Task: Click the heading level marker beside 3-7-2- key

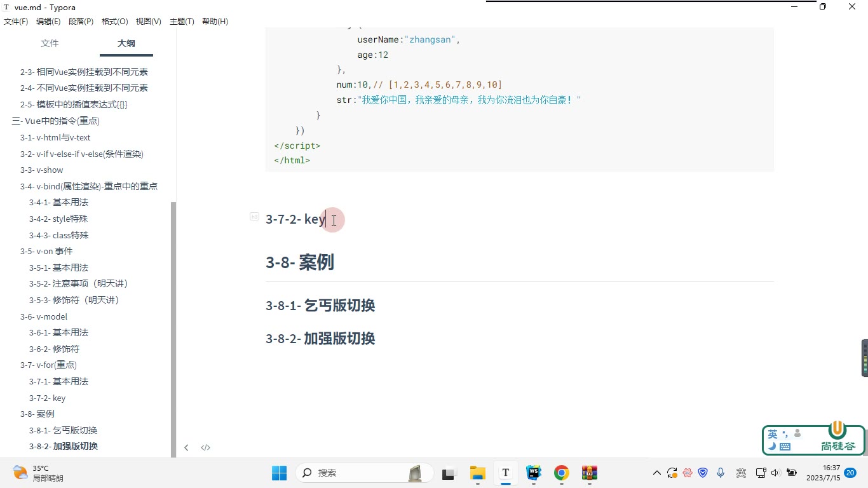Action: click(x=254, y=216)
